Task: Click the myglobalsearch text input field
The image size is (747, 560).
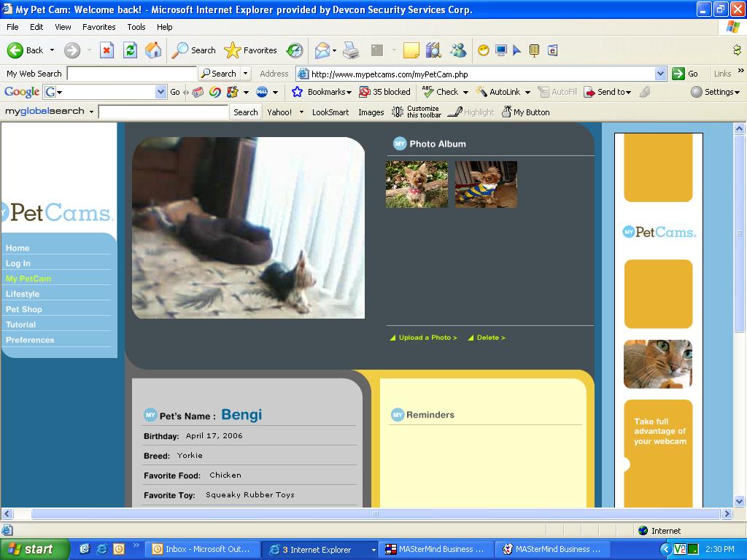Action: pos(163,112)
